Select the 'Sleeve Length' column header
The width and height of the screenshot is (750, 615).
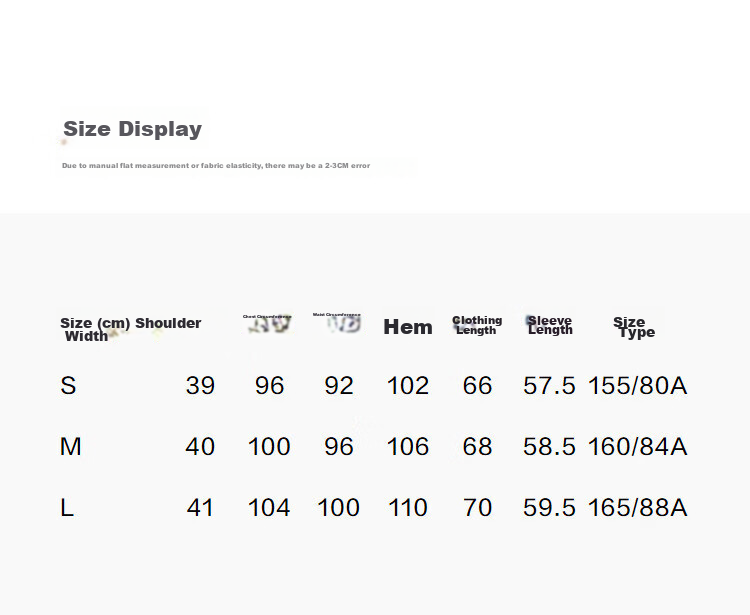(550, 325)
